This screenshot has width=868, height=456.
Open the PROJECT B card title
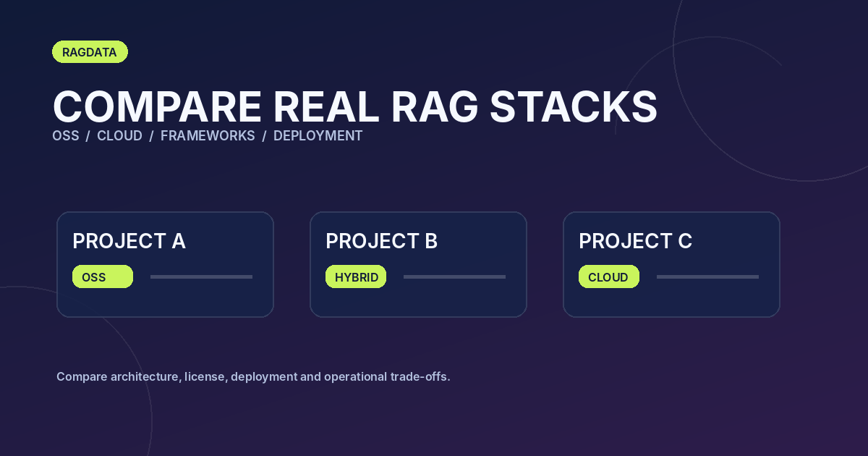[381, 241]
